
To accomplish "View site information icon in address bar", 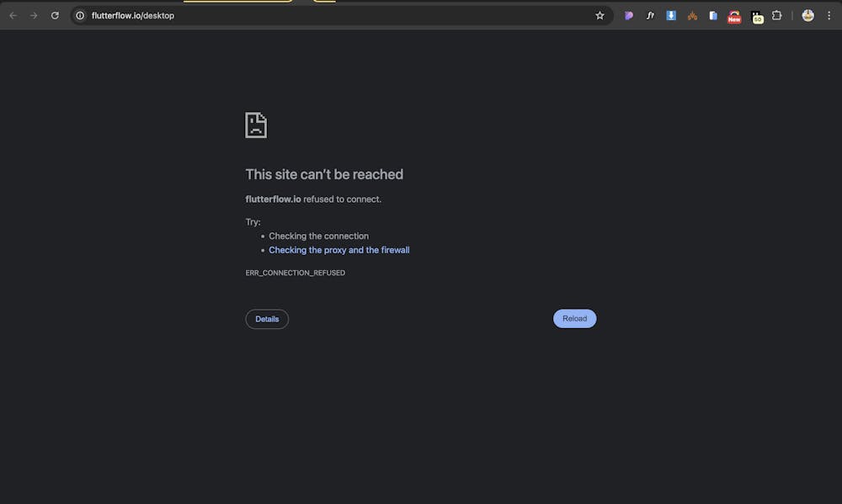I will coord(80,15).
